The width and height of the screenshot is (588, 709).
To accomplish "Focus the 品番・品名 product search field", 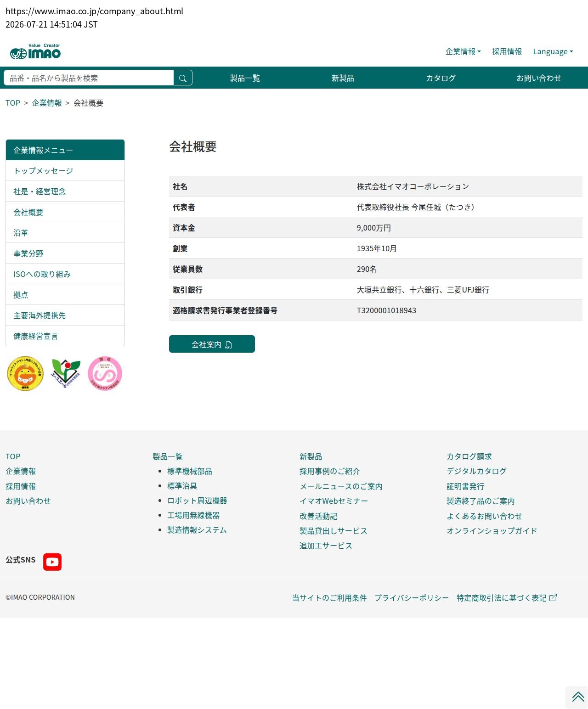I will pyautogui.click(x=89, y=78).
